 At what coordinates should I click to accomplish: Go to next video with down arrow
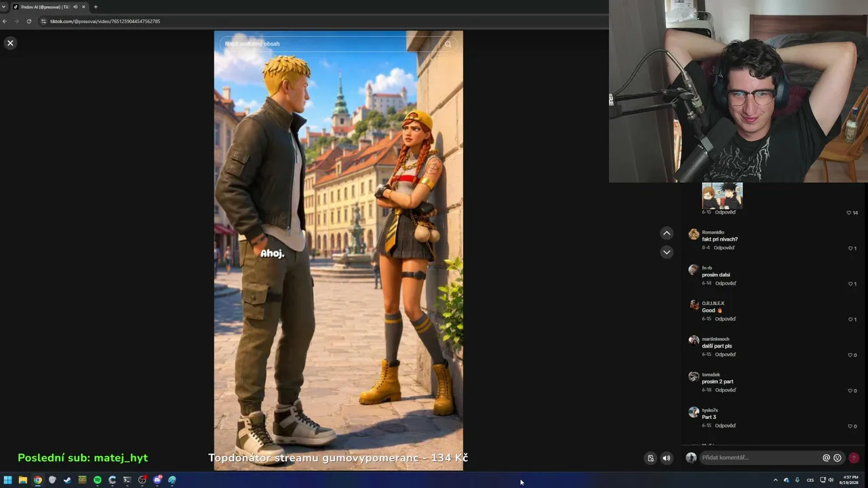(667, 252)
